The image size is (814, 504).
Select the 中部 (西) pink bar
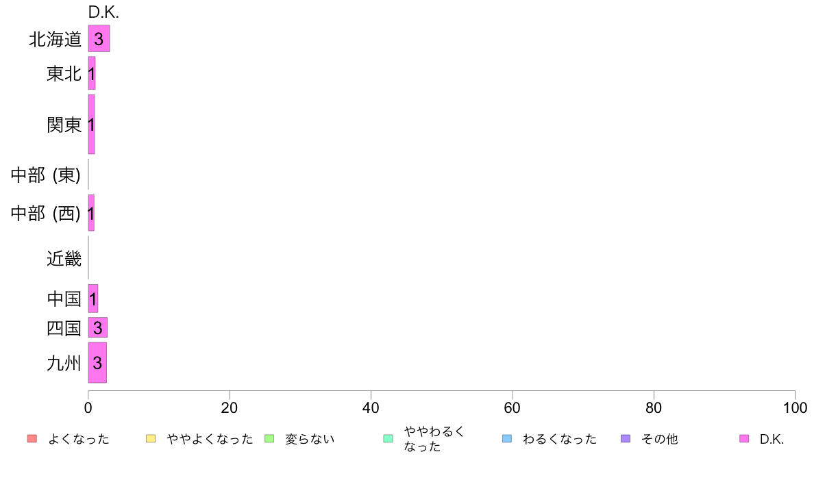point(91,213)
